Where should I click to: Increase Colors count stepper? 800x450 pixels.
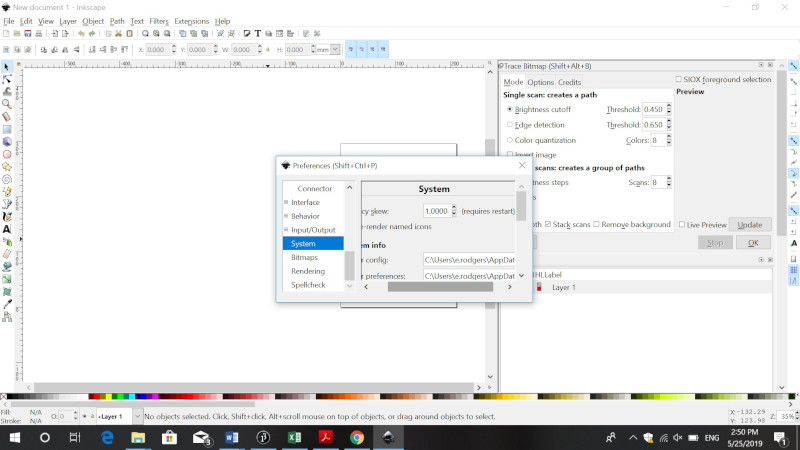click(x=669, y=137)
